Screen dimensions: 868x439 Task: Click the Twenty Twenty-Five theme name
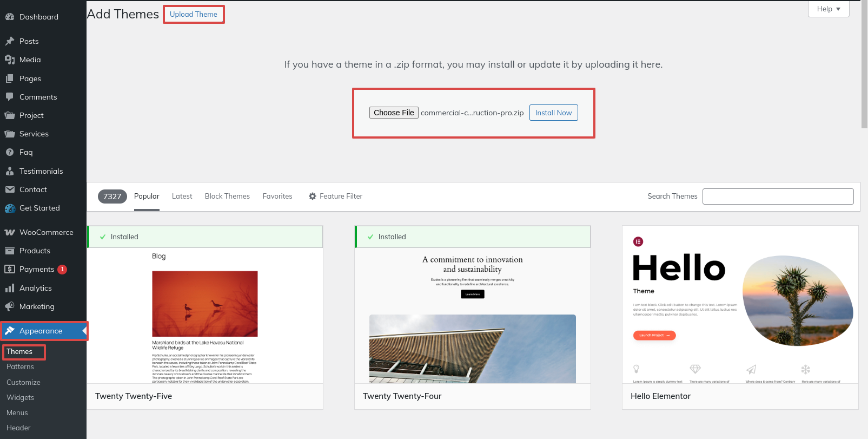[134, 396]
